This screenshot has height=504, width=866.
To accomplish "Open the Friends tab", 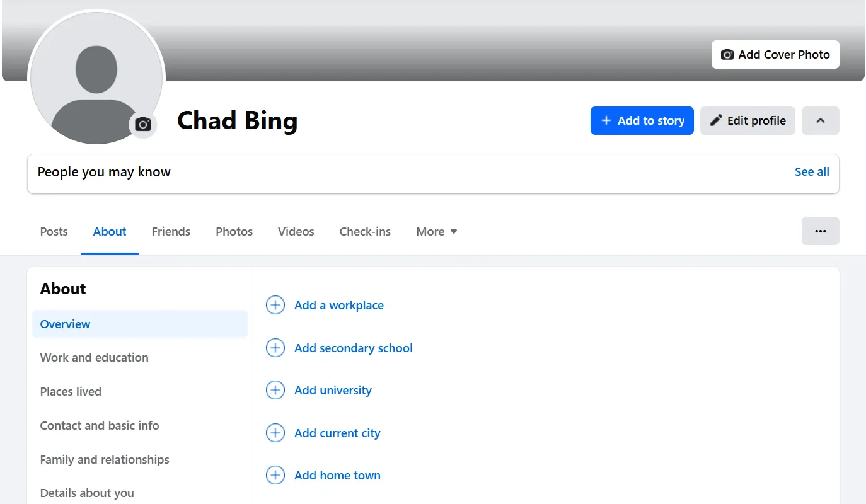I will 171,232.
